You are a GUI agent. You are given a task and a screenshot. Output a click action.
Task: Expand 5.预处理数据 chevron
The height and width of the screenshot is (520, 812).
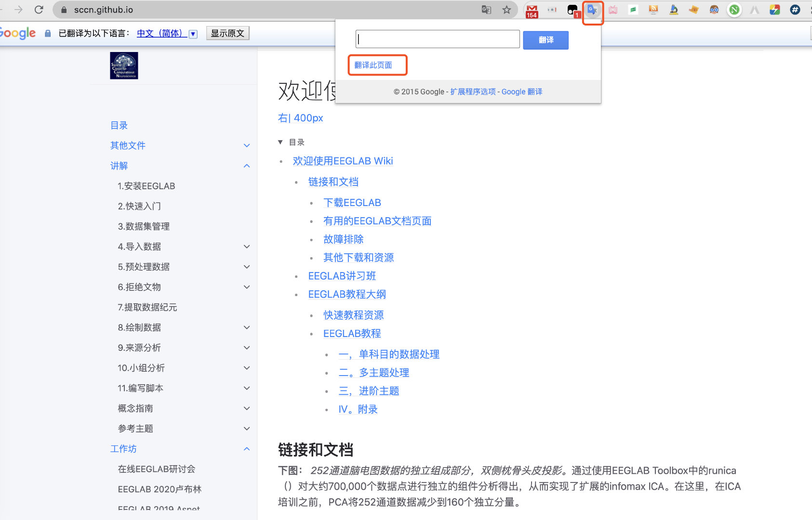(247, 267)
